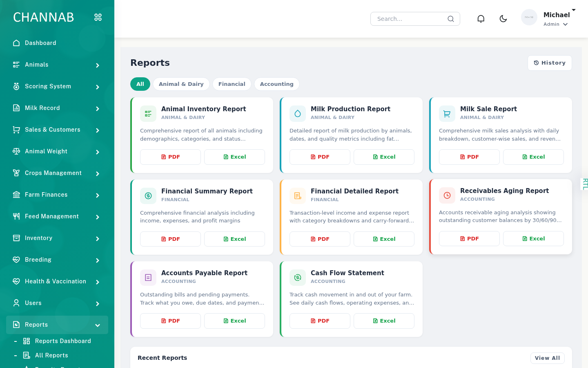Click the Animals list icon in sidebar
The image size is (588, 368).
tap(16, 65)
